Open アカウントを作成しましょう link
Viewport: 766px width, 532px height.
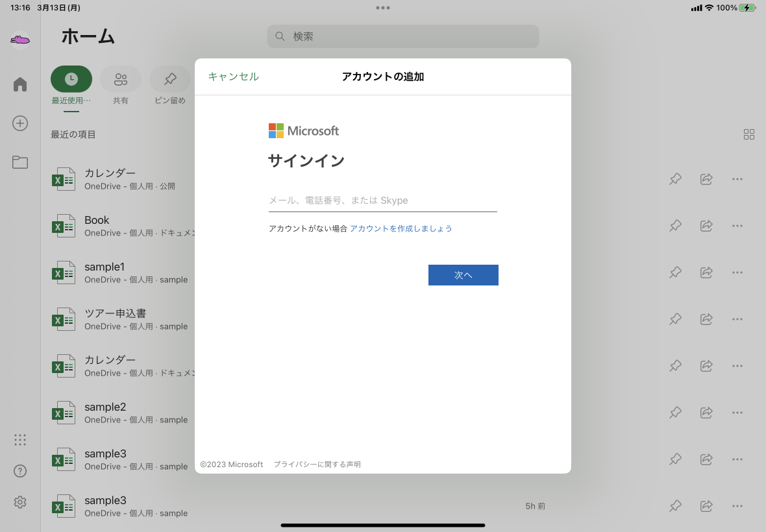point(401,228)
